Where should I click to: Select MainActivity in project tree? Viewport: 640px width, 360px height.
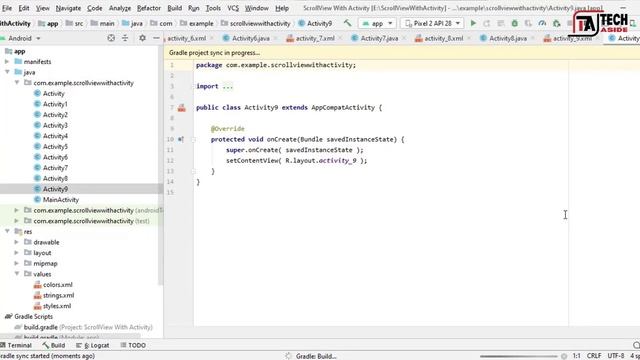[x=60, y=200]
